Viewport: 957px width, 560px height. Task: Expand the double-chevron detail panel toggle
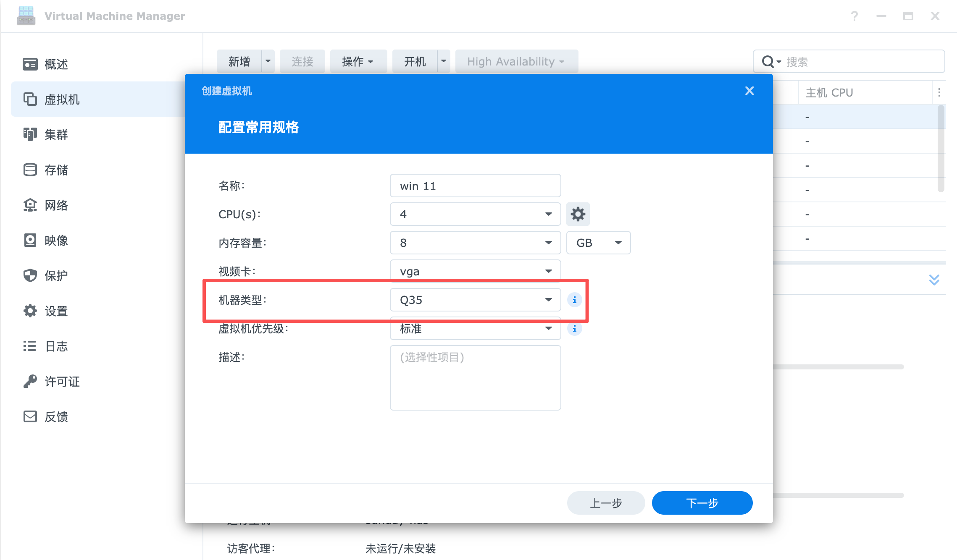click(x=934, y=280)
